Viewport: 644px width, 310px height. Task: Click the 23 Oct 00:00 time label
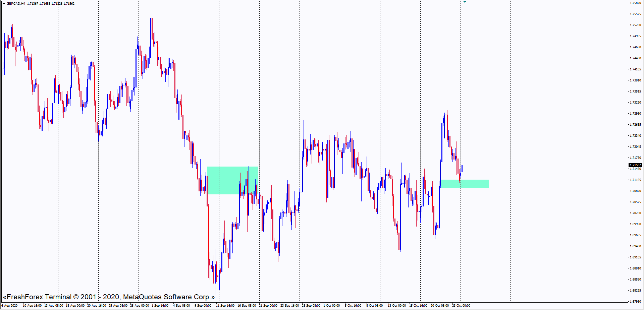pos(461,306)
